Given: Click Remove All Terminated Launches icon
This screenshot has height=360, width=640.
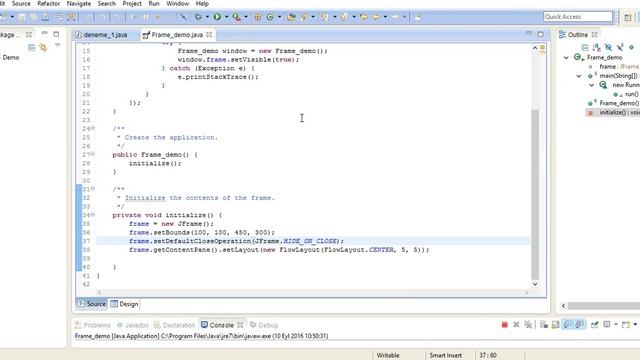Looking at the screenshot, I should pyautogui.click(x=528, y=324).
